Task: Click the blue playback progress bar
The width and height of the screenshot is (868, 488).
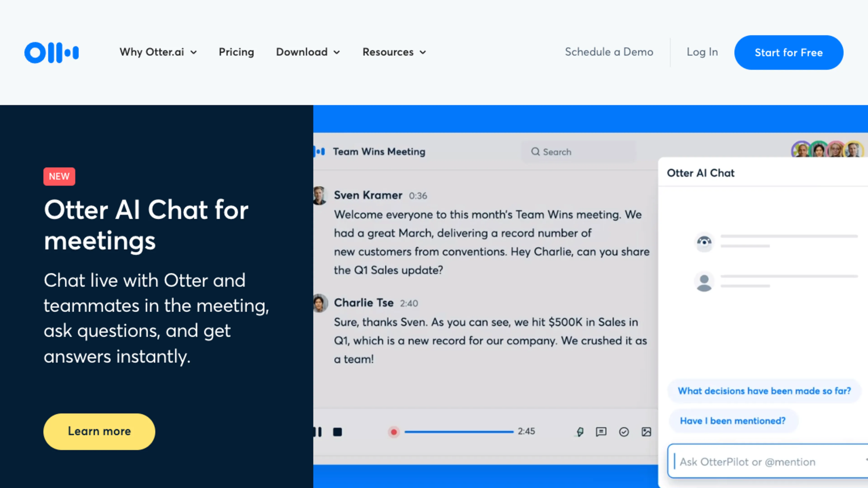Action: click(x=459, y=432)
